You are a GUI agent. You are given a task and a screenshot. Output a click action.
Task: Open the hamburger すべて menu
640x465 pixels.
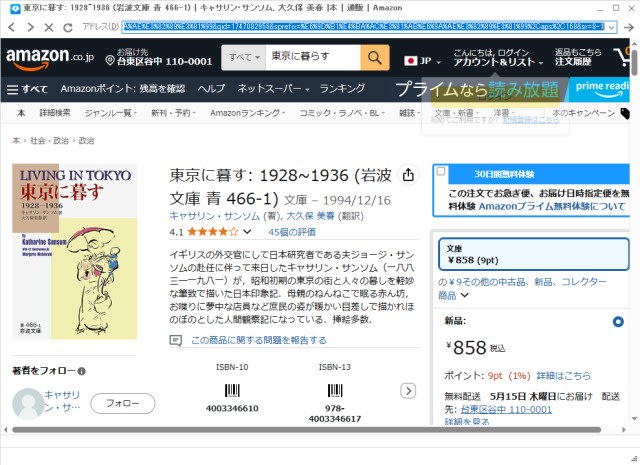click(27, 89)
